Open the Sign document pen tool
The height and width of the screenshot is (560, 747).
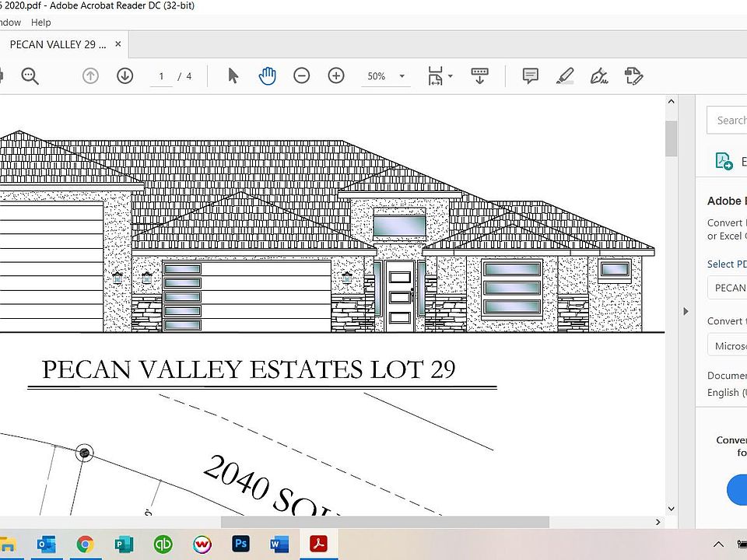click(598, 76)
